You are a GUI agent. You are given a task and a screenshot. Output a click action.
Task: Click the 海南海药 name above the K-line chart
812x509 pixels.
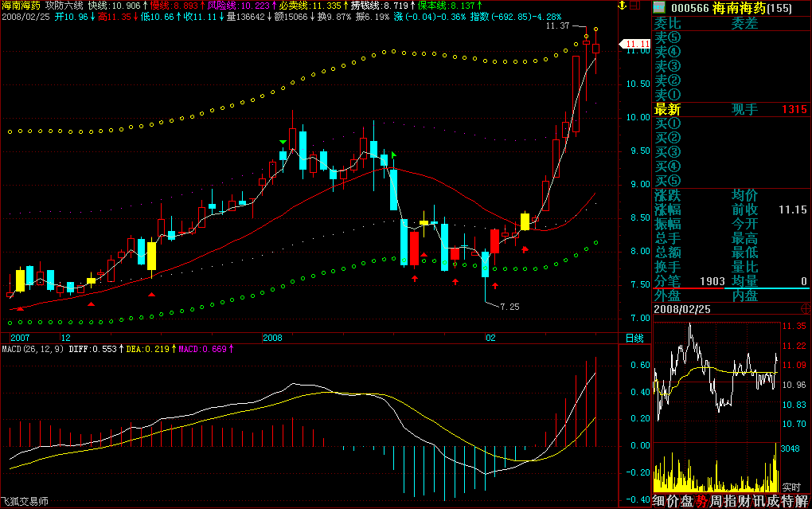21,6
